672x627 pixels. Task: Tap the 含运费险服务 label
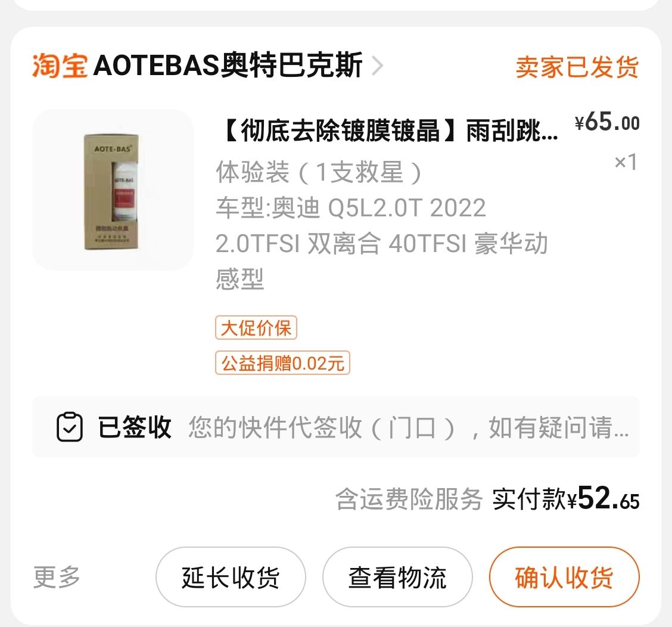(x=409, y=499)
